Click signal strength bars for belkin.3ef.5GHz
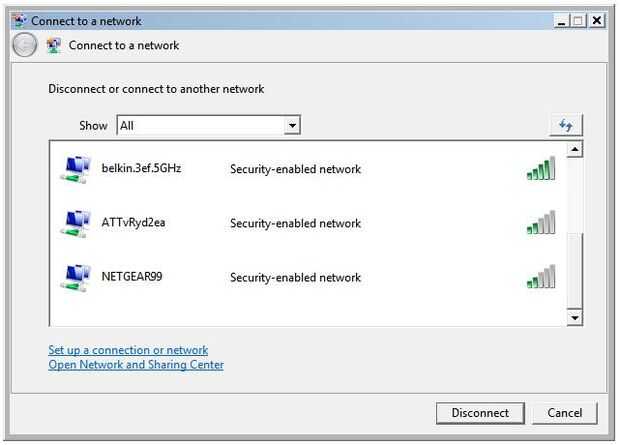 [540, 169]
